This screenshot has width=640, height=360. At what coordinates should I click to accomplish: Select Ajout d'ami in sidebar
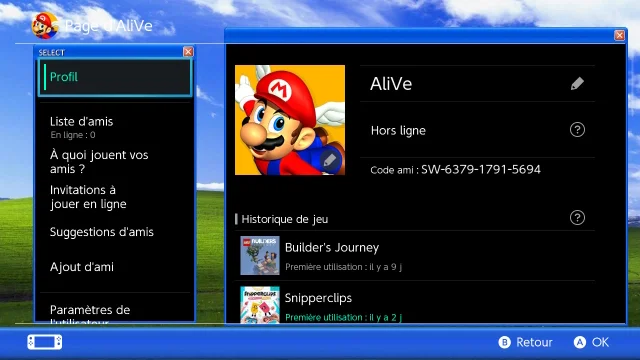tap(115, 267)
